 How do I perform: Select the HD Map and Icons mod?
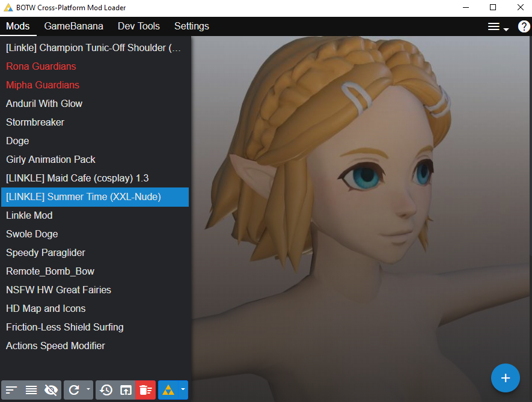tap(95, 309)
